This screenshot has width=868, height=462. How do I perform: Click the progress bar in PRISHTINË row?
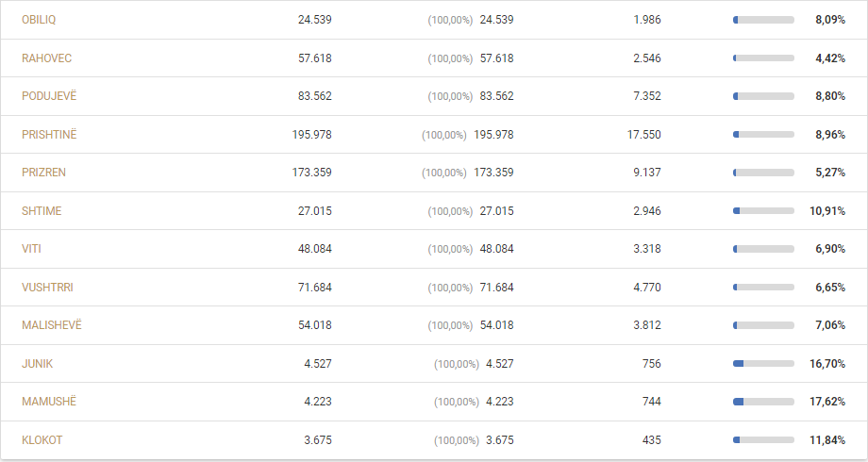click(x=763, y=135)
